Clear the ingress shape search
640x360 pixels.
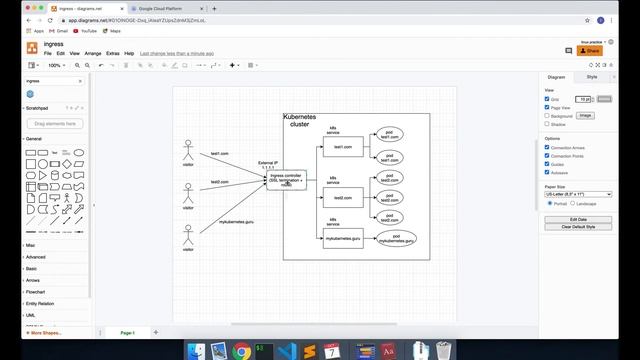80,81
